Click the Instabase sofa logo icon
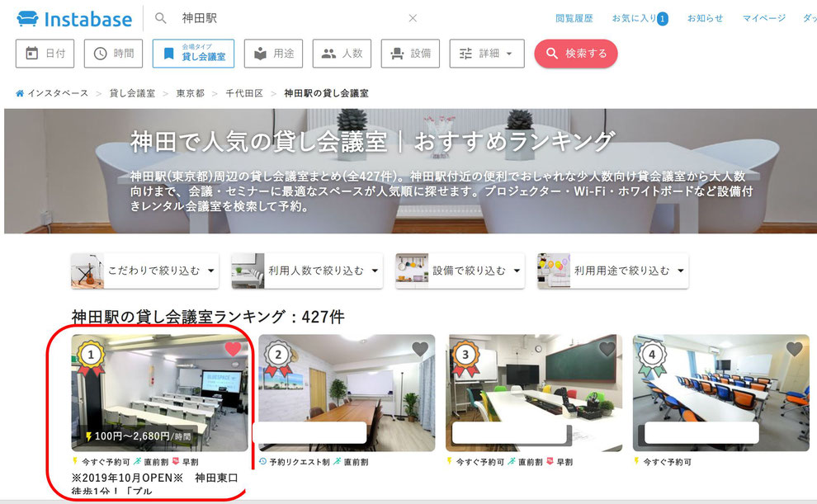The height and width of the screenshot is (504, 817). pyautogui.click(x=27, y=19)
